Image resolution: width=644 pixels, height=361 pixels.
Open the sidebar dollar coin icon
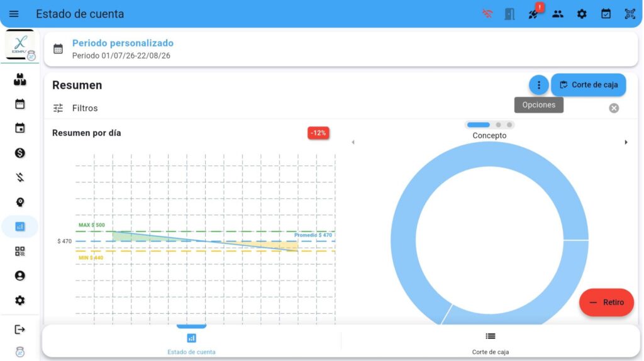click(x=19, y=153)
